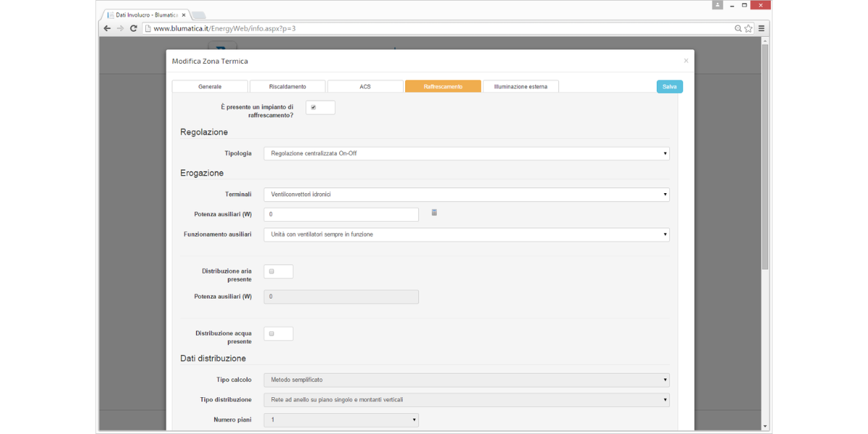This screenshot has height=434, width=868.
Task: Open the Chrome hamburger menu
Action: coord(762,28)
